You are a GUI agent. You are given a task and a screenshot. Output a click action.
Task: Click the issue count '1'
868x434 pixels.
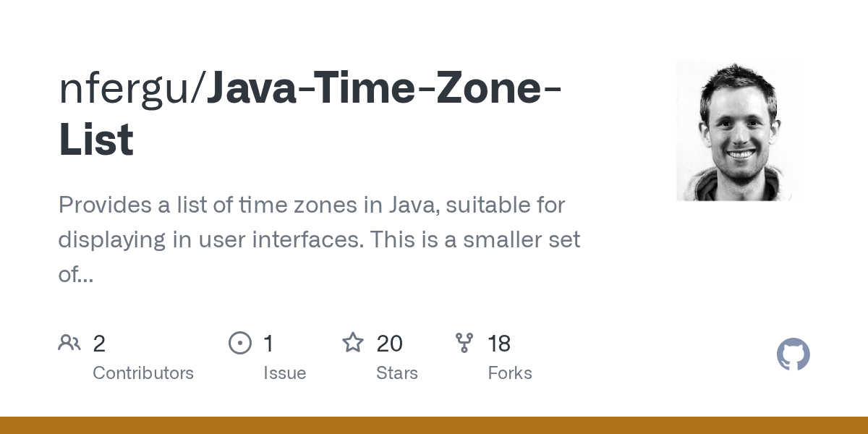(268, 344)
